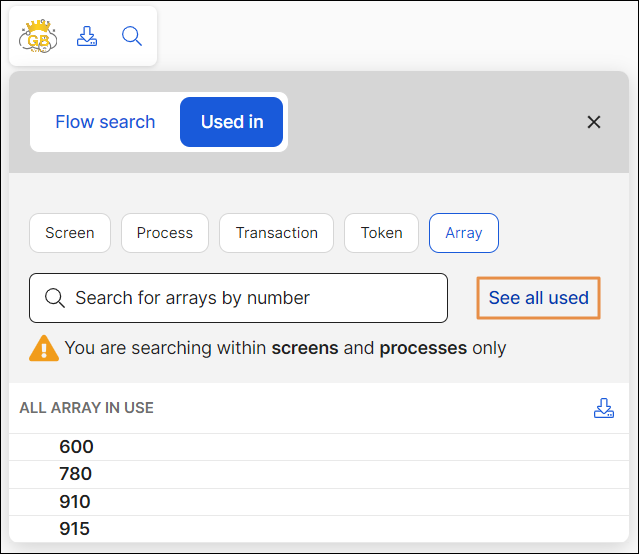
Task: Click the See all used link
Action: [x=538, y=298]
